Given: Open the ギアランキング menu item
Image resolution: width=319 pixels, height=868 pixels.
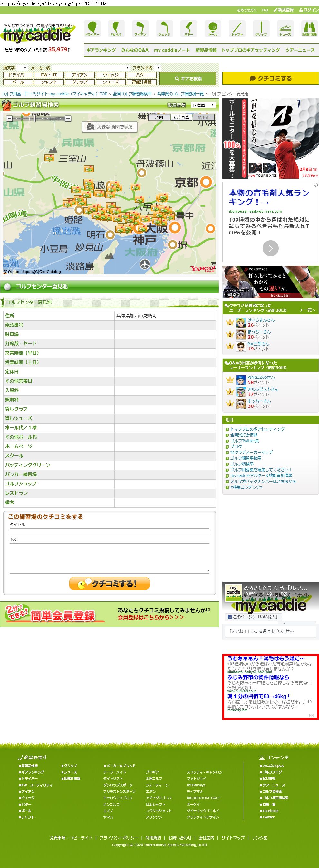Looking at the screenshot, I should pyautogui.click(x=101, y=50).
